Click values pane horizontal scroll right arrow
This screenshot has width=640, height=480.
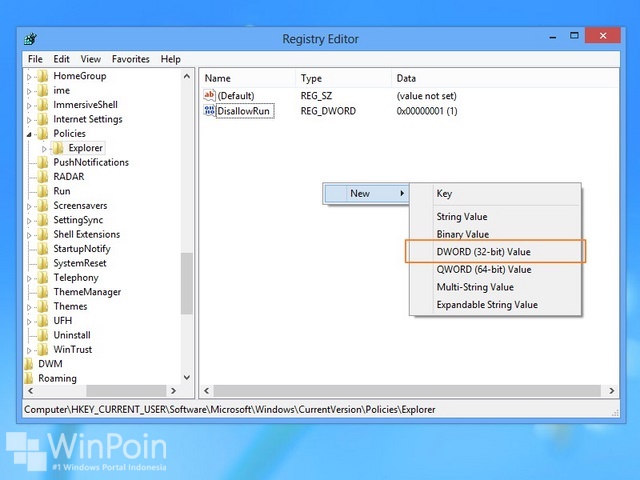[611, 391]
